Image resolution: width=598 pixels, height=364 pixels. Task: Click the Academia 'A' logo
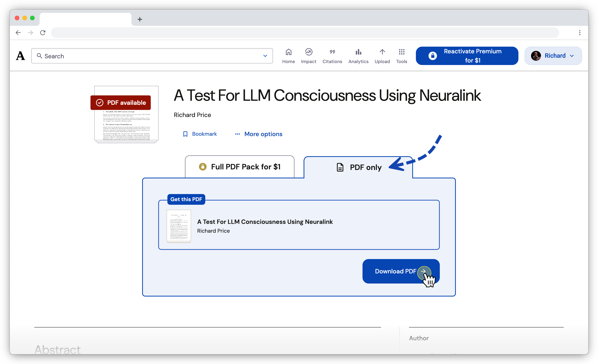(x=20, y=56)
